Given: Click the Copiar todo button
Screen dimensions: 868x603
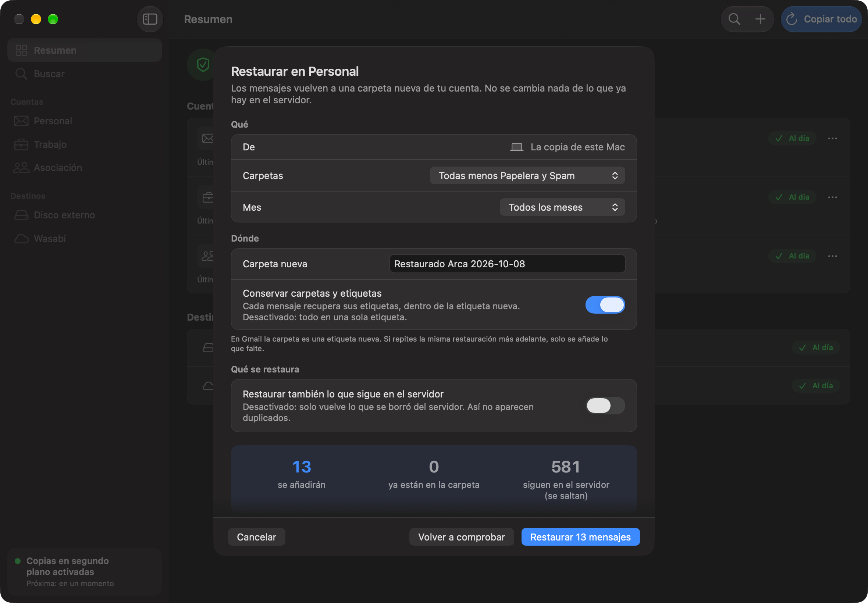Looking at the screenshot, I should [821, 19].
